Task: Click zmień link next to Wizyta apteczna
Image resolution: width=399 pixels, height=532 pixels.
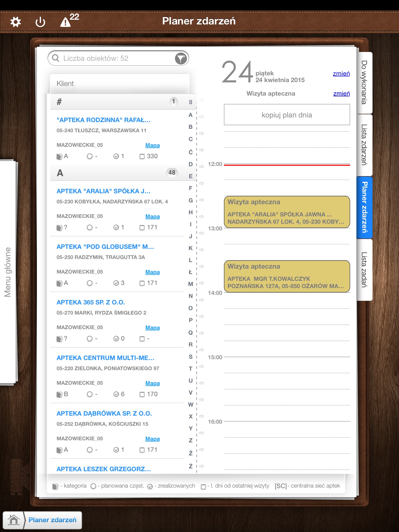Action: (342, 94)
